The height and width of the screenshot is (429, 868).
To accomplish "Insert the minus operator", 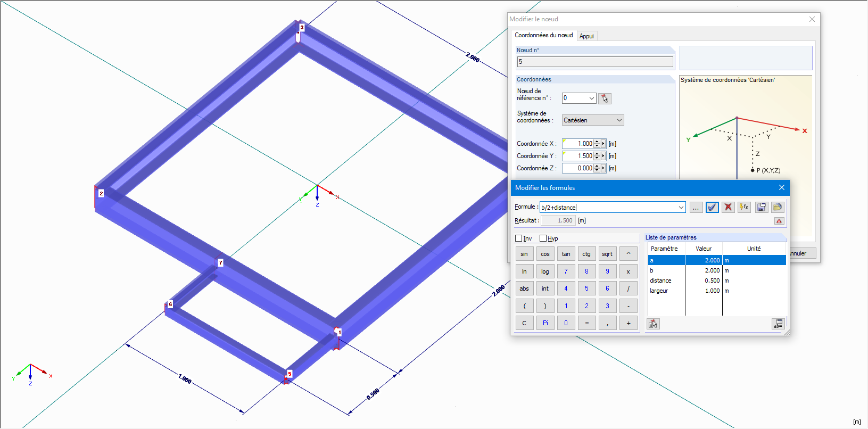I will [629, 306].
